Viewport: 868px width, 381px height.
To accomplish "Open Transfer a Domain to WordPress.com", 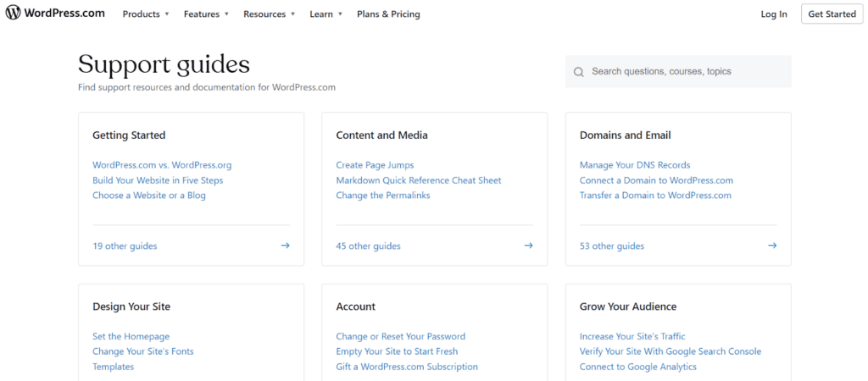I will pos(655,196).
